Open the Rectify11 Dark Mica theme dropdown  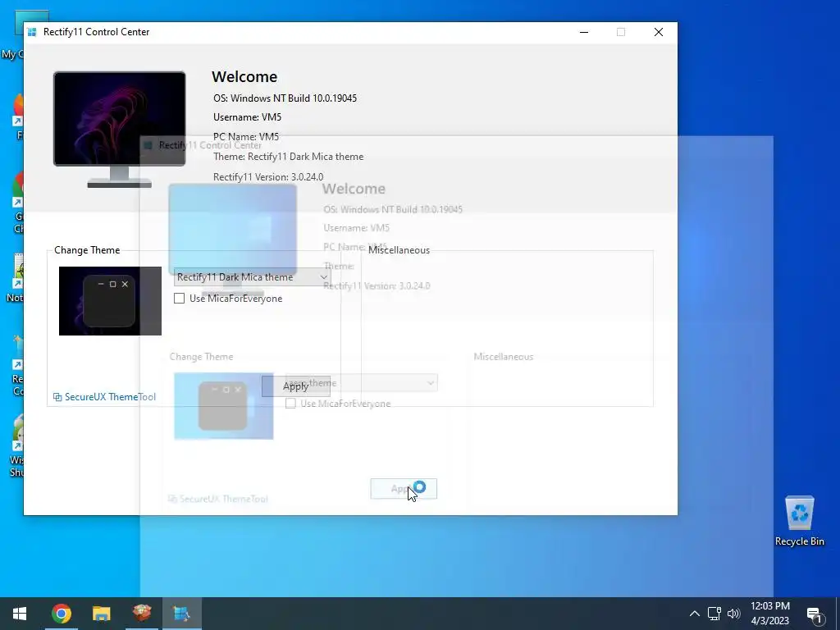pyautogui.click(x=253, y=277)
